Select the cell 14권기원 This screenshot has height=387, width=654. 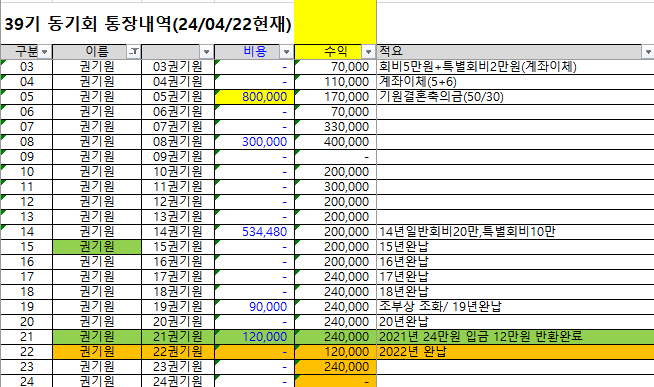pyautogui.click(x=178, y=232)
